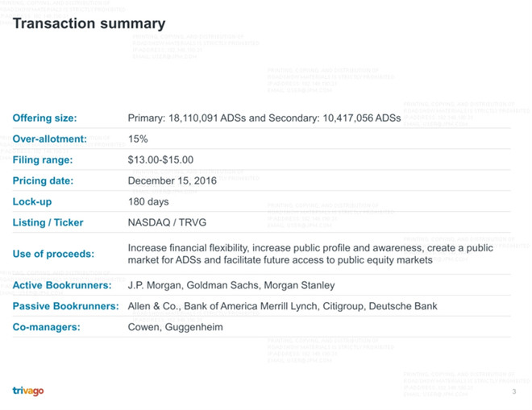The image size is (532, 410).
Task: Click the Passive Bookrunners label
Action: click(x=66, y=306)
